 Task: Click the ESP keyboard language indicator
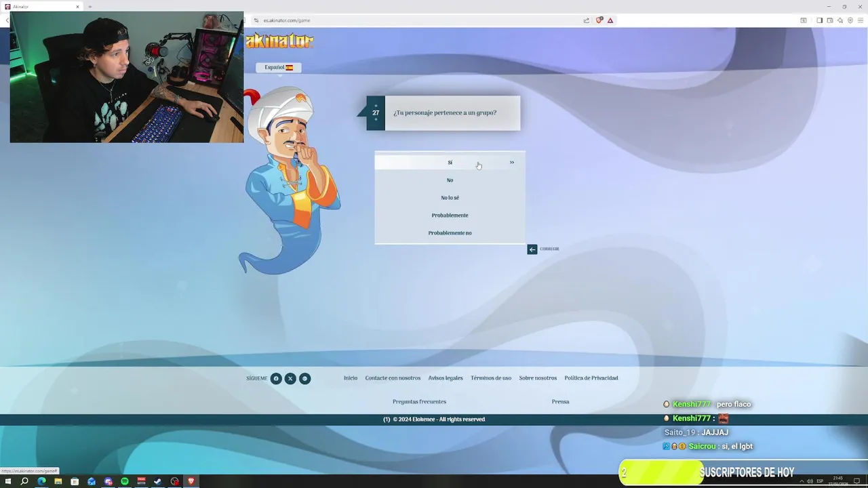[x=820, y=481]
